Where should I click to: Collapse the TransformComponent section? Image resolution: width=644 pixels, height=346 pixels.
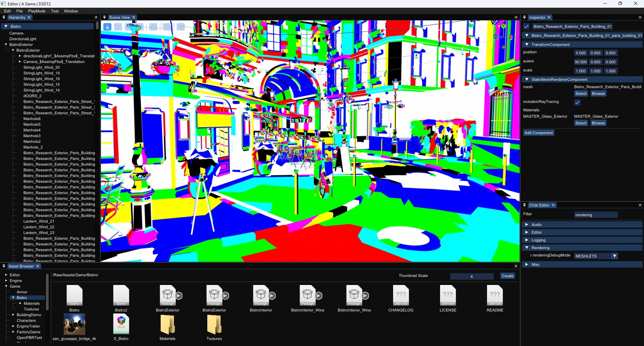(x=527, y=45)
